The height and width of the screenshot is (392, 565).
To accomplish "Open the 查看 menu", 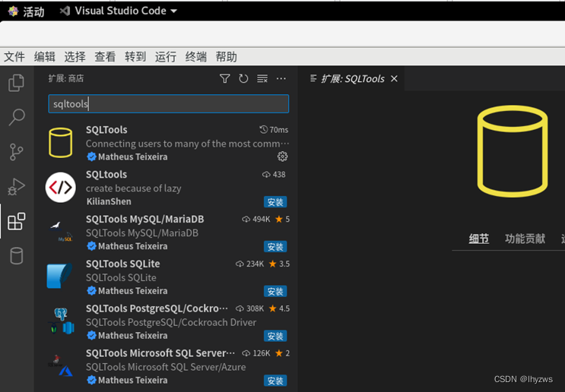I will pyautogui.click(x=105, y=56).
